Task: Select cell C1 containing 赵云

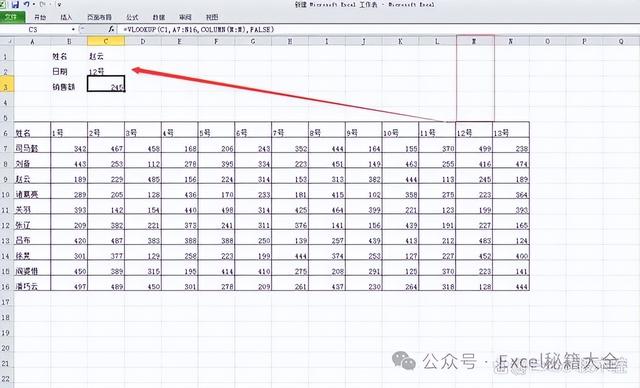Action: click(106, 56)
